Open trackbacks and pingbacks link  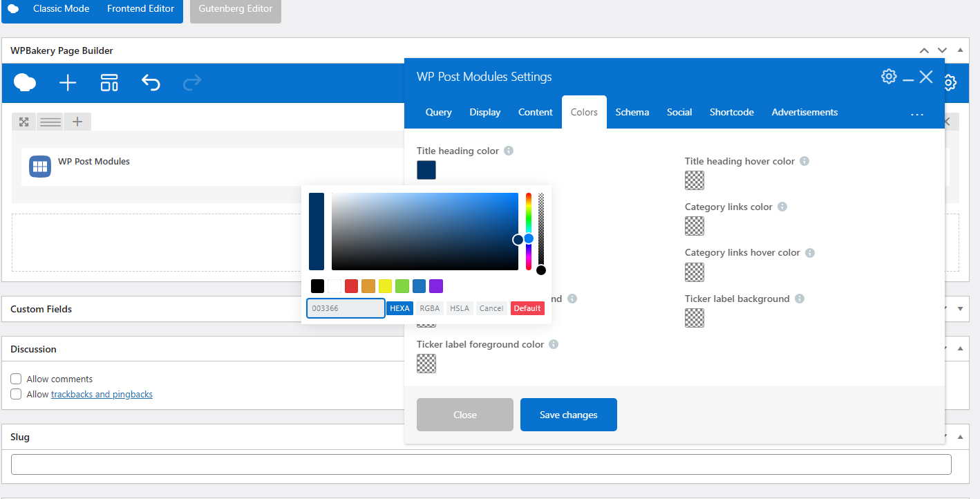tap(102, 394)
